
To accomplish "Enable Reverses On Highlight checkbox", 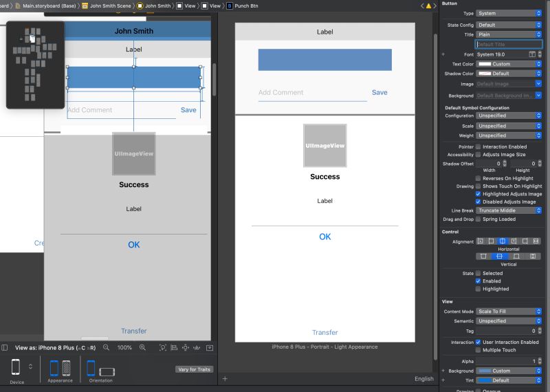I will [x=478, y=178].
